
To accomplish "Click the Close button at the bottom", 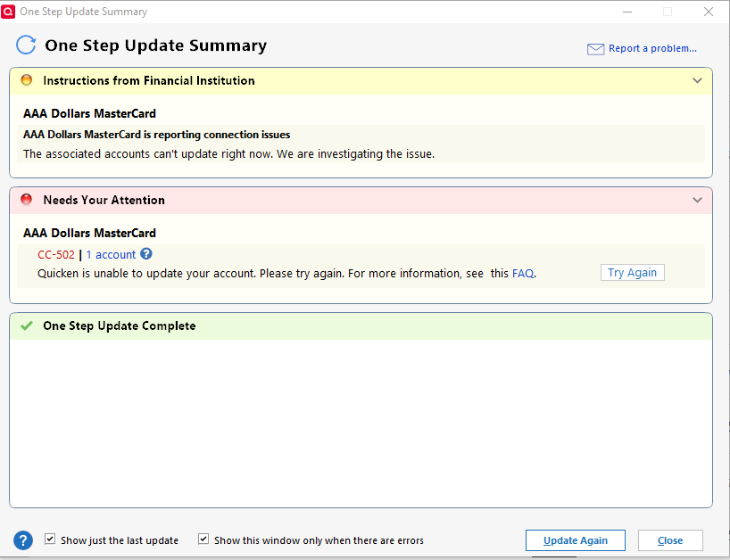I will point(670,540).
